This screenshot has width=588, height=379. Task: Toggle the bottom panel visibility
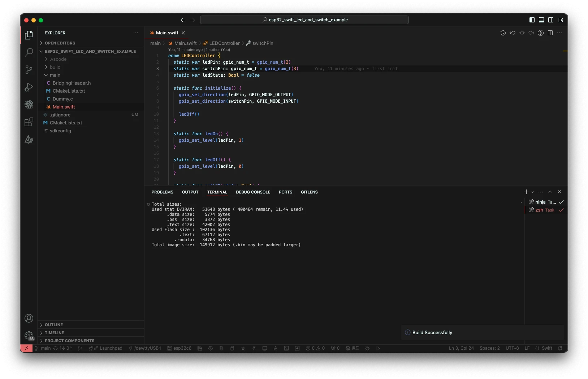click(x=541, y=20)
